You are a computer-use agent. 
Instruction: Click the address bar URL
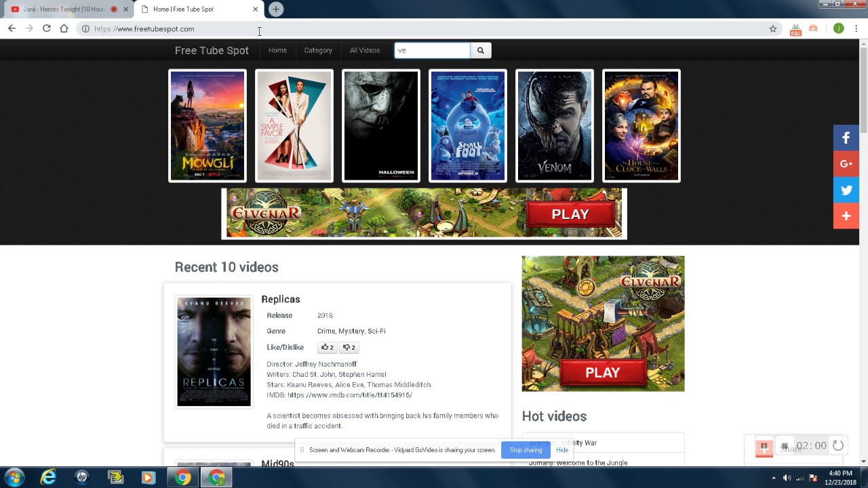click(x=144, y=28)
